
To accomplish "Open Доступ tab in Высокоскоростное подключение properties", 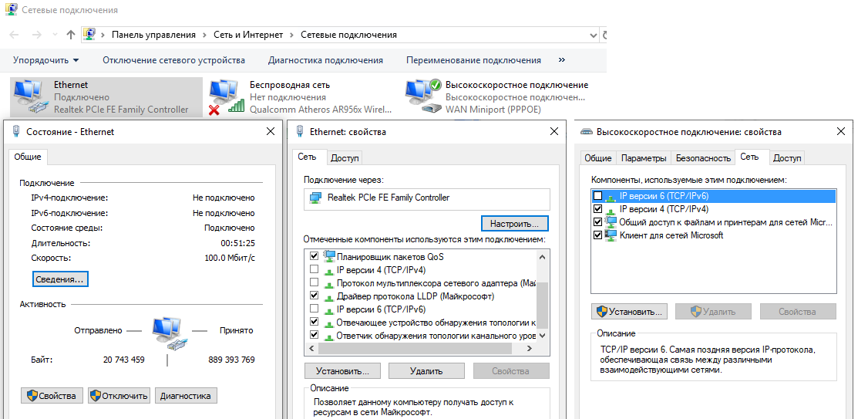I will coord(786,158).
